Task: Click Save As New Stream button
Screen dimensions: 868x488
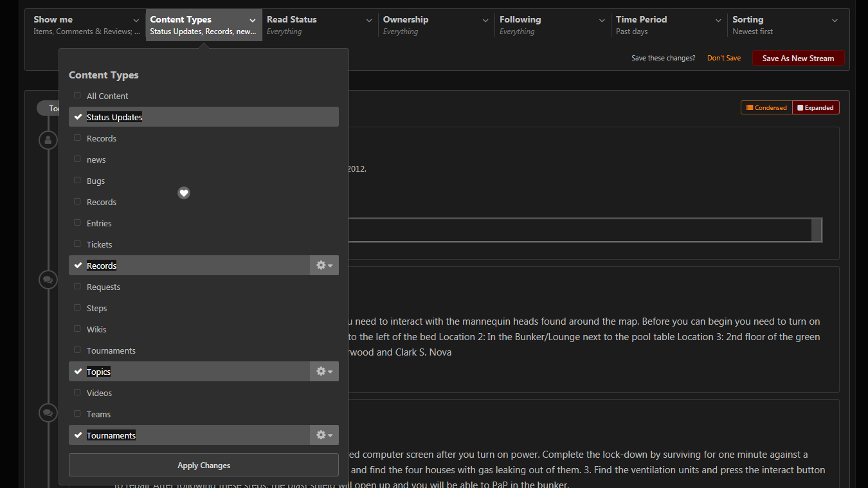Action: 798,58
